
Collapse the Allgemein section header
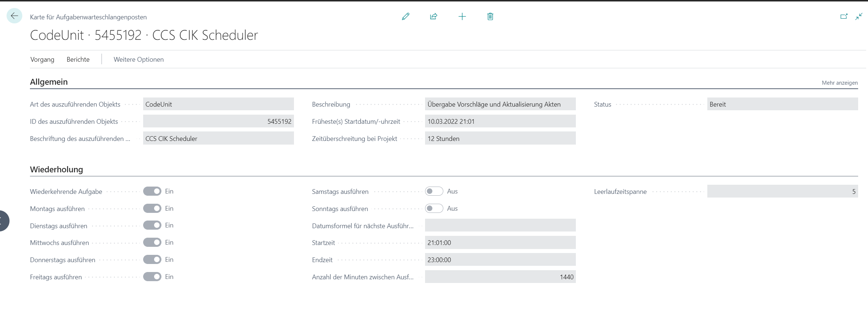coord(49,82)
